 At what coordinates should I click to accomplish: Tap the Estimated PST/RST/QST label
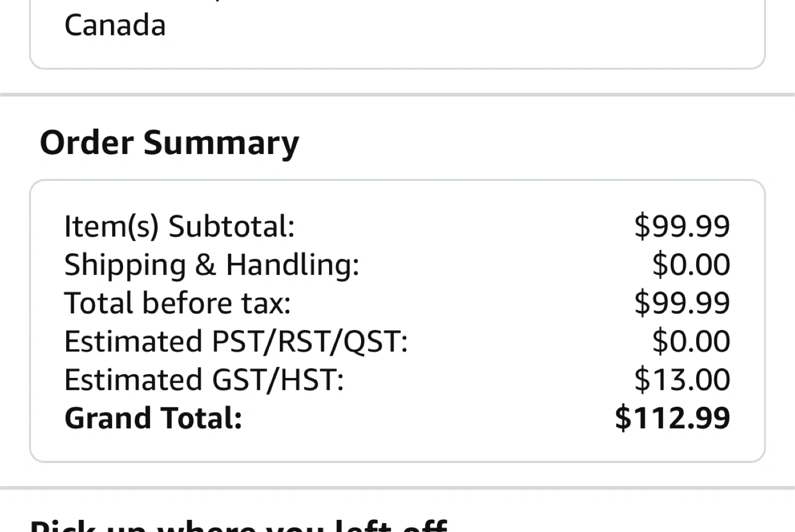236,342
